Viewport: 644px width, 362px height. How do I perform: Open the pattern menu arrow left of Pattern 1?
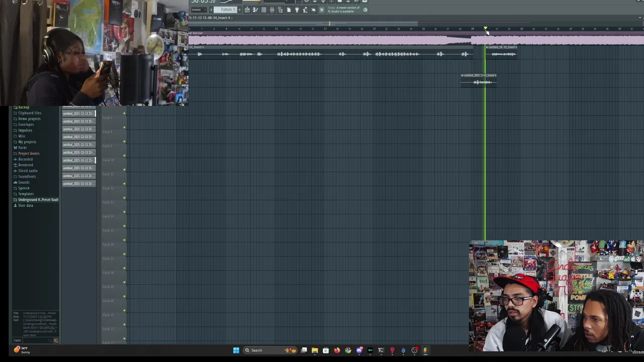coord(211,10)
